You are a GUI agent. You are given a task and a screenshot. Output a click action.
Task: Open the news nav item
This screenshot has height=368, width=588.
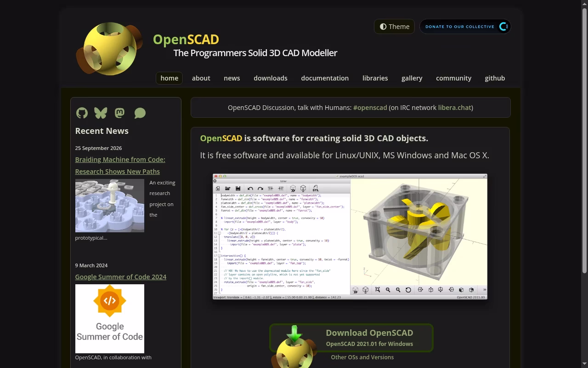point(232,78)
